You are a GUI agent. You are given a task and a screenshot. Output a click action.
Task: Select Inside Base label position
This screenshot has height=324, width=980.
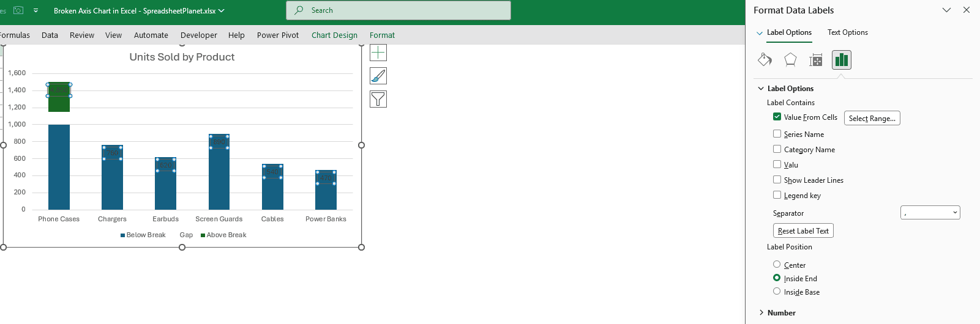click(x=777, y=292)
